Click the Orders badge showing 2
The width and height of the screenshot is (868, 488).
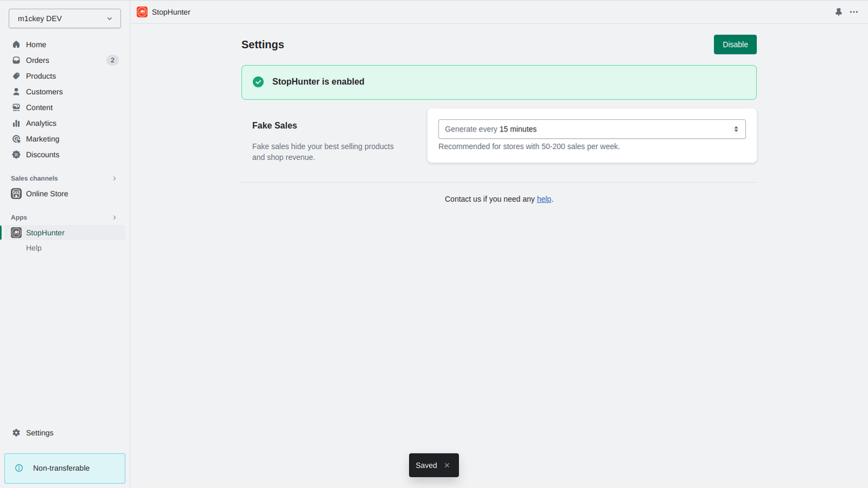113,60
